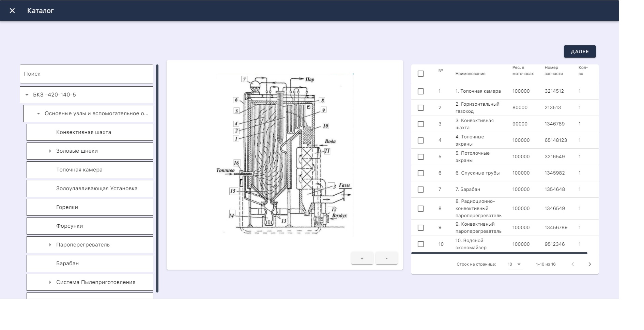Click the Рес. в моточасах column header

coord(523,71)
